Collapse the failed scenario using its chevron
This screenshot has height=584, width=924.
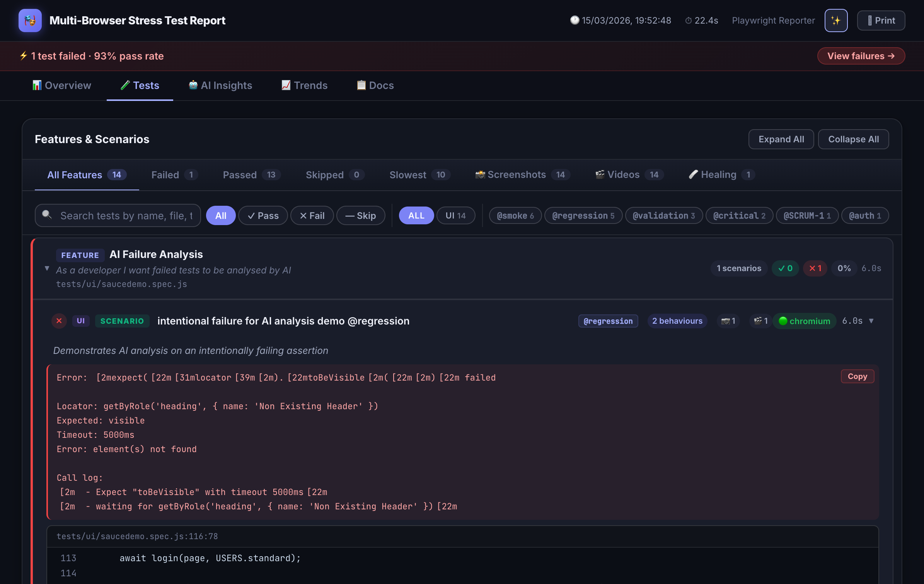tap(871, 321)
